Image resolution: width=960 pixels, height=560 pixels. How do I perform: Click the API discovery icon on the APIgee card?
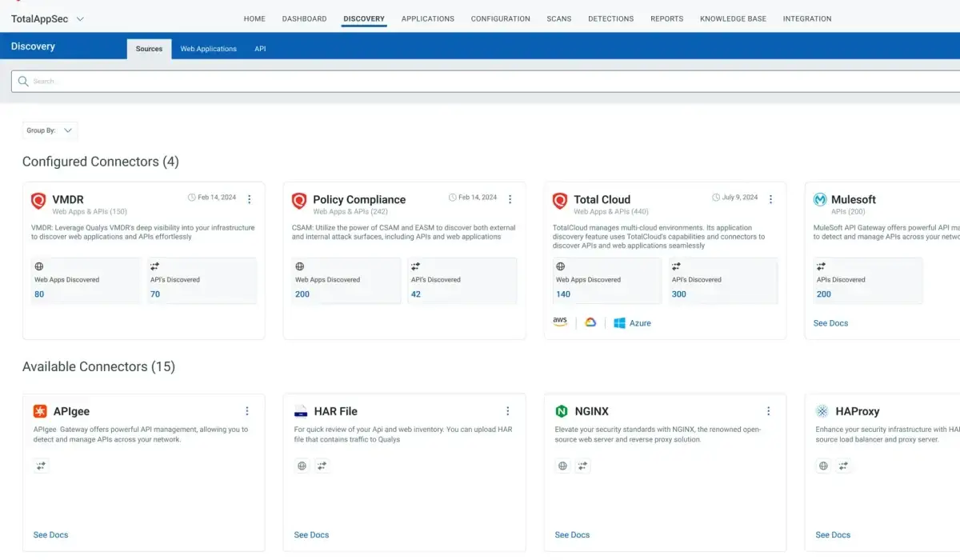coord(41,466)
